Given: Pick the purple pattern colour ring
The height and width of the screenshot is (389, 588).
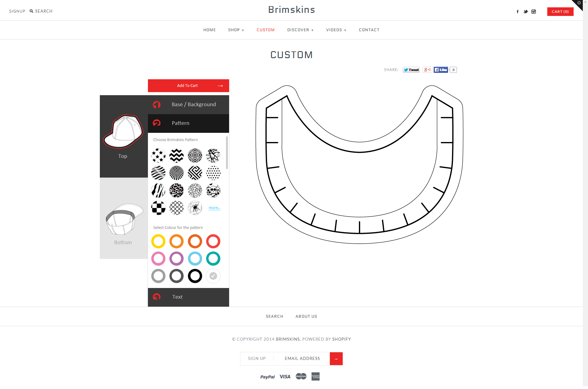Looking at the screenshot, I should [177, 259].
